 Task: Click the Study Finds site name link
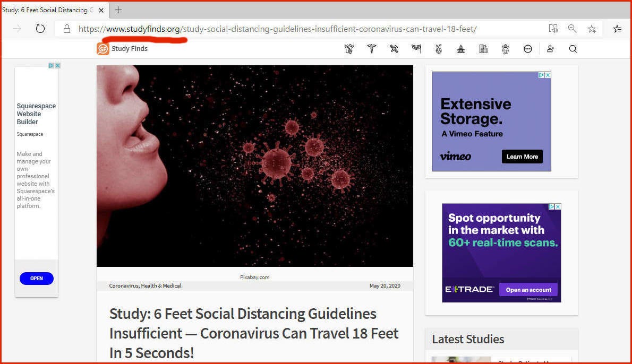click(130, 49)
